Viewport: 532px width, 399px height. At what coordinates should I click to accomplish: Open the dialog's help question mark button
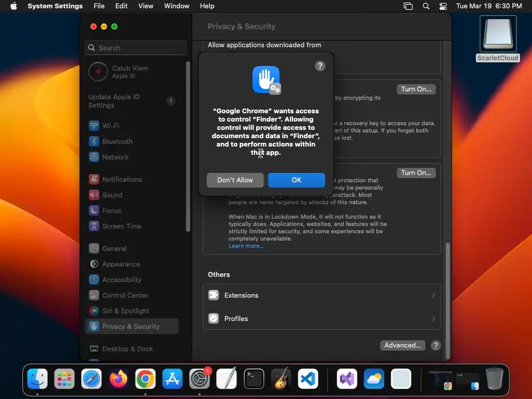pos(320,66)
